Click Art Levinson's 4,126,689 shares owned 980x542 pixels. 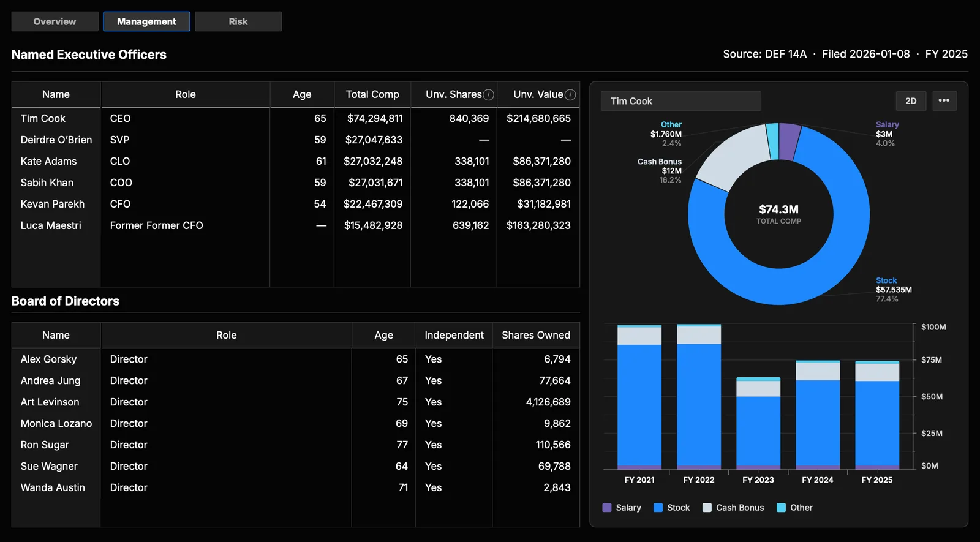point(548,402)
